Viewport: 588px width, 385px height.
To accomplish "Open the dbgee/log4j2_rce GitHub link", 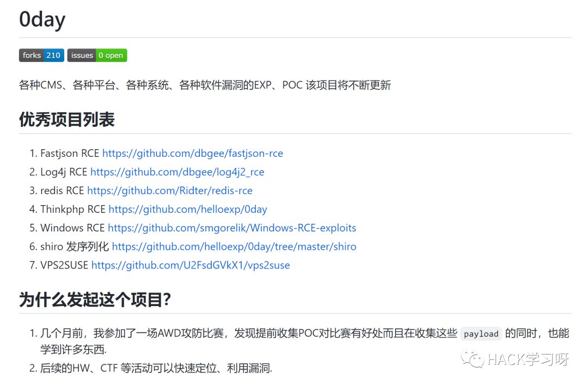I will coord(177,172).
